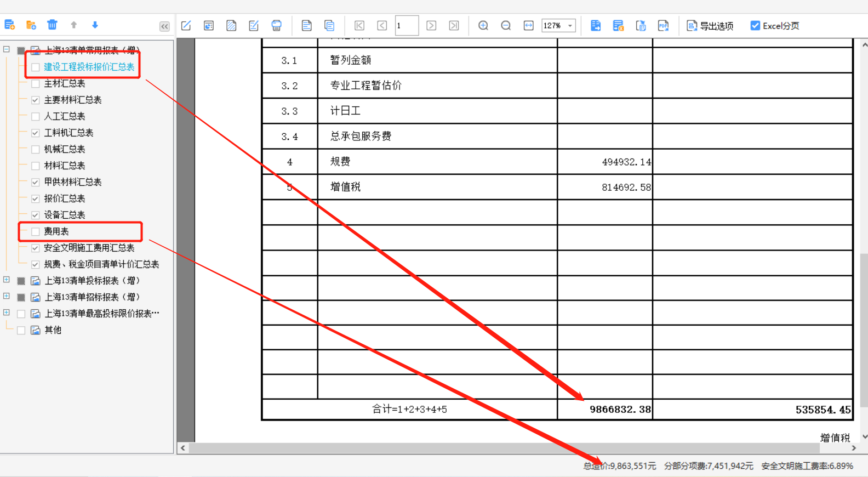Open 导出选项 export options

tap(710, 26)
